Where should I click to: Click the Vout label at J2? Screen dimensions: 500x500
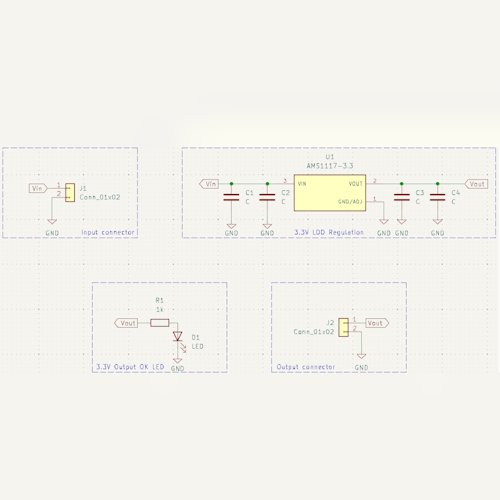point(377,323)
